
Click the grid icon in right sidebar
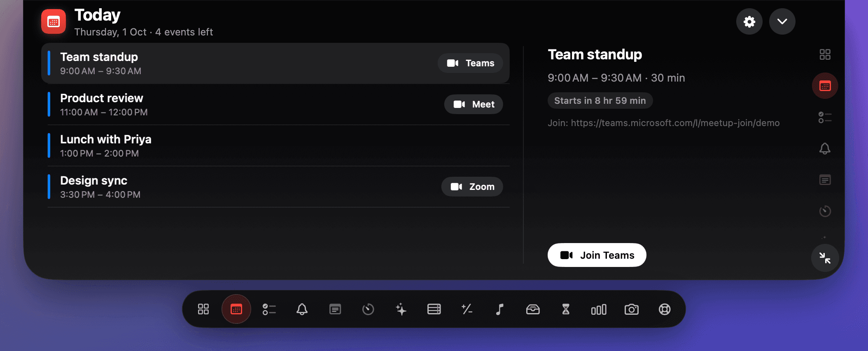(825, 54)
